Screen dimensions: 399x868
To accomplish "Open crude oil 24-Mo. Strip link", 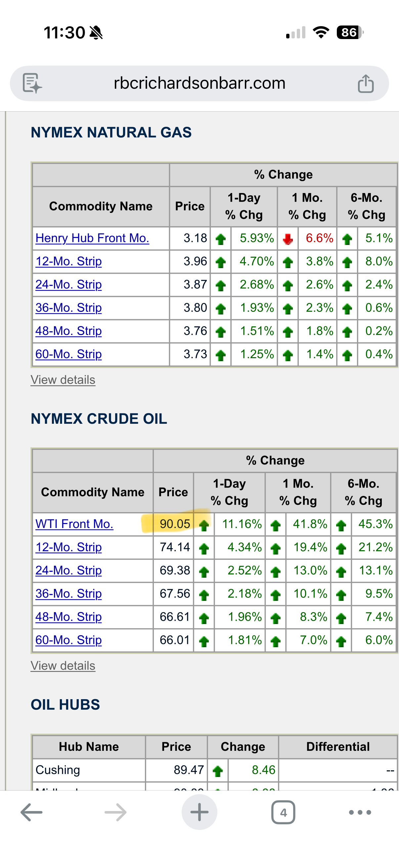I will [x=69, y=570].
